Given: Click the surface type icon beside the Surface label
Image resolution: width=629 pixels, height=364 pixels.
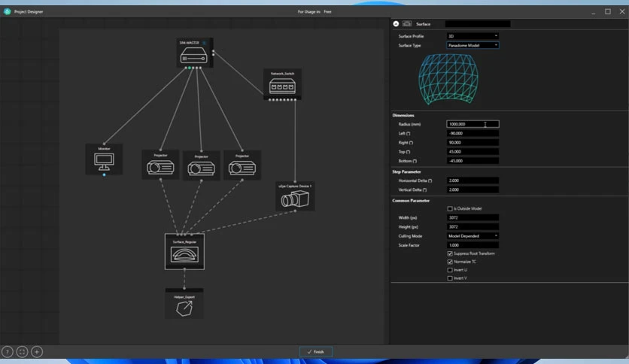Looking at the screenshot, I should [407, 23].
